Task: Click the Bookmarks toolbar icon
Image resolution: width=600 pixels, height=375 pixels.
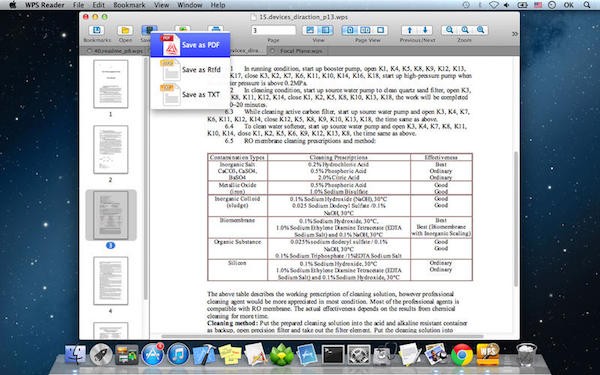Action: 97,30
